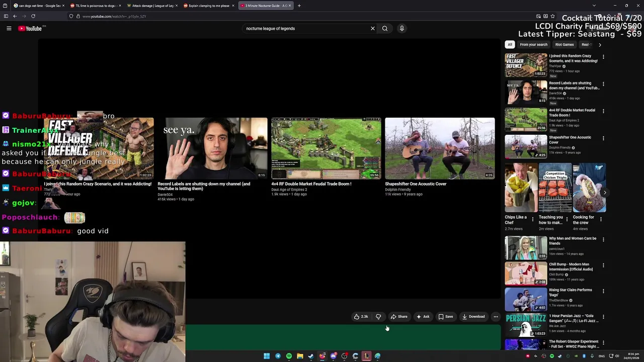The height and width of the screenshot is (362, 644).
Task: Click the Ask button
Action: coord(423,317)
